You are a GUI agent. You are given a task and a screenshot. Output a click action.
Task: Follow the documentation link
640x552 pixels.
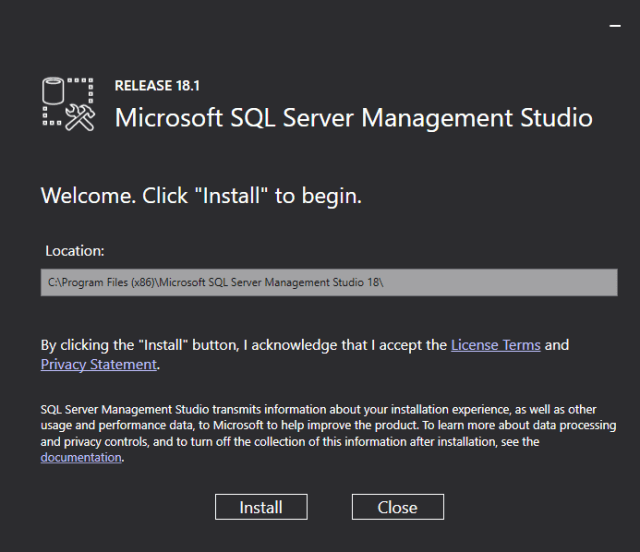81,458
